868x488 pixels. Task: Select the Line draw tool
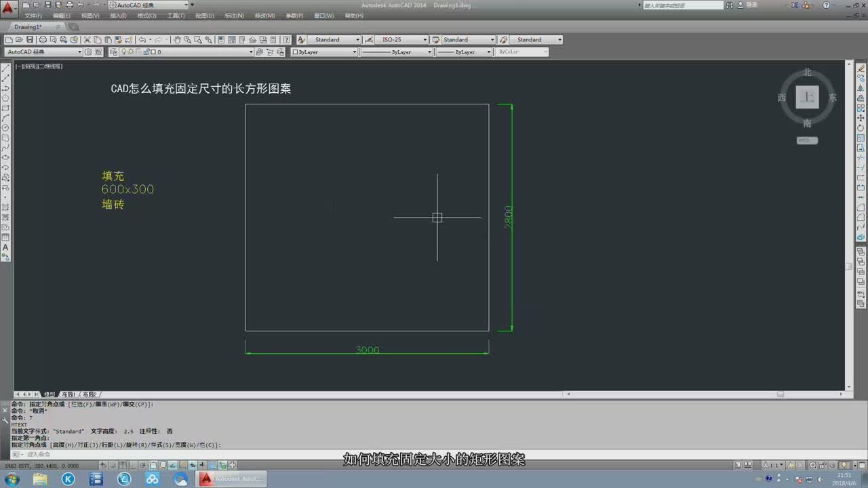[6, 68]
